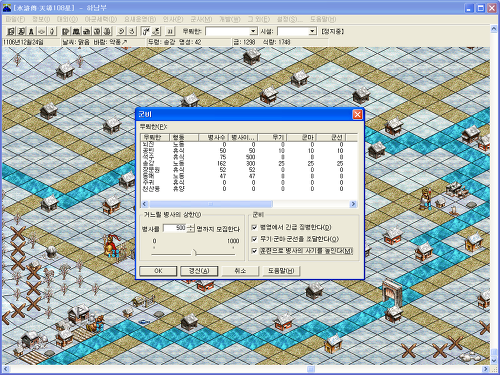500x375 pixels.
Task: Open the 군사(M) menu
Action: click(201, 19)
